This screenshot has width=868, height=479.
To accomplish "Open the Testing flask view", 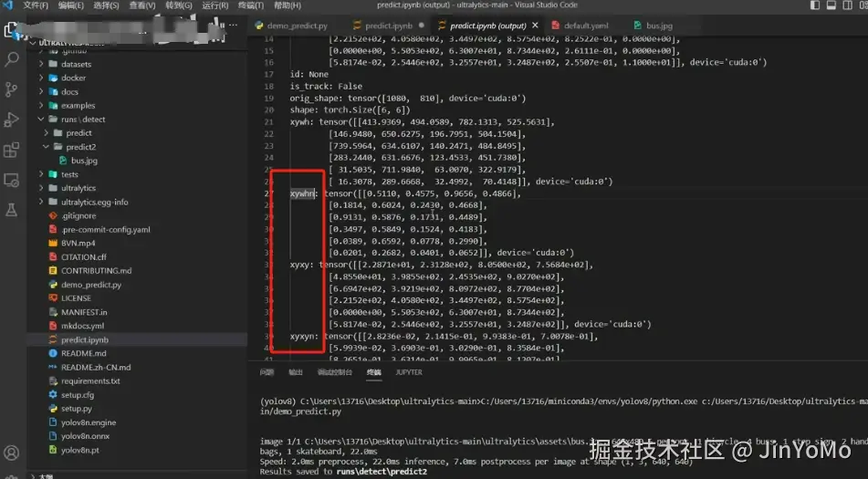I will [x=11, y=210].
